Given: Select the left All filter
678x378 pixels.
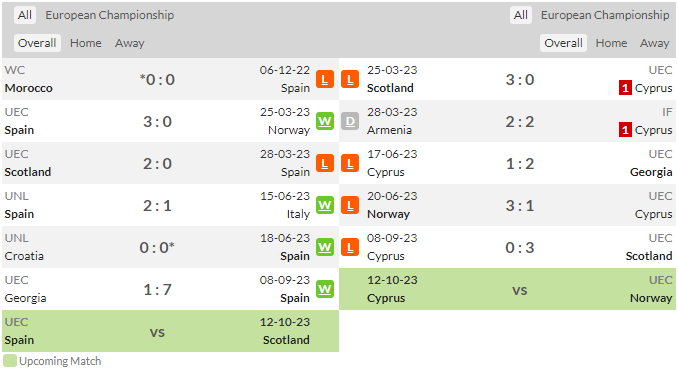Looking at the screenshot, I should point(25,15).
